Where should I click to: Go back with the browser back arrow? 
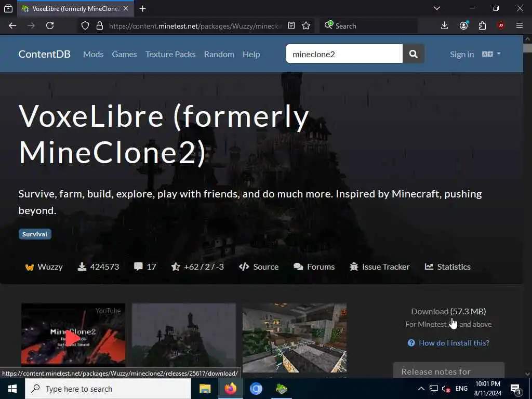click(12, 26)
